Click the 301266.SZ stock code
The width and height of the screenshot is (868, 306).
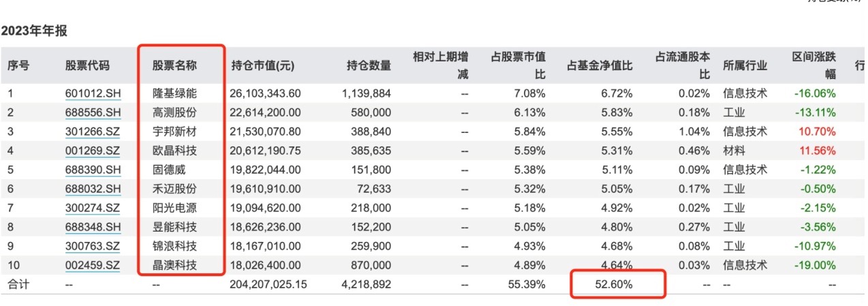tap(93, 131)
